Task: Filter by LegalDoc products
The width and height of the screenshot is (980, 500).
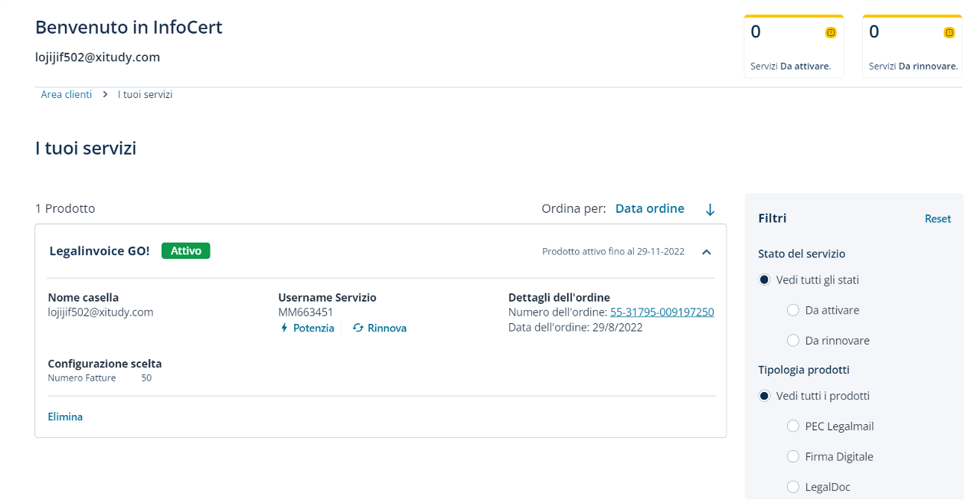Action: tap(793, 487)
